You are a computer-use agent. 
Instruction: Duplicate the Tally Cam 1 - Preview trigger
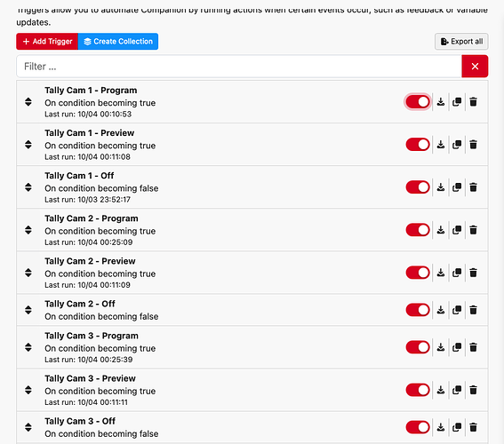[457, 145]
